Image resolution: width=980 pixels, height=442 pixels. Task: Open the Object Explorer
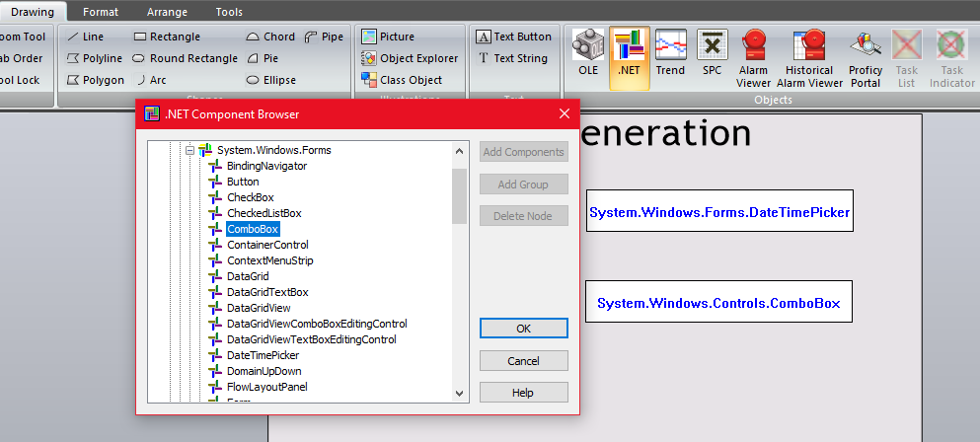[410, 58]
